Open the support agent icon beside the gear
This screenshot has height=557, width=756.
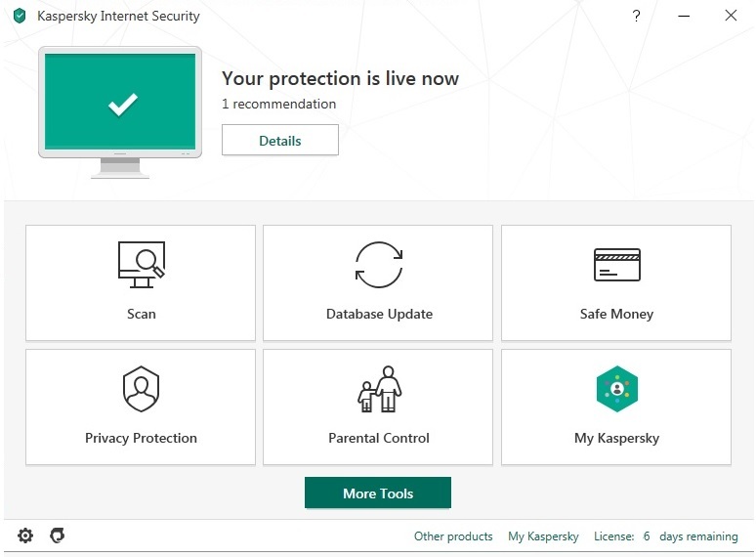(58, 536)
